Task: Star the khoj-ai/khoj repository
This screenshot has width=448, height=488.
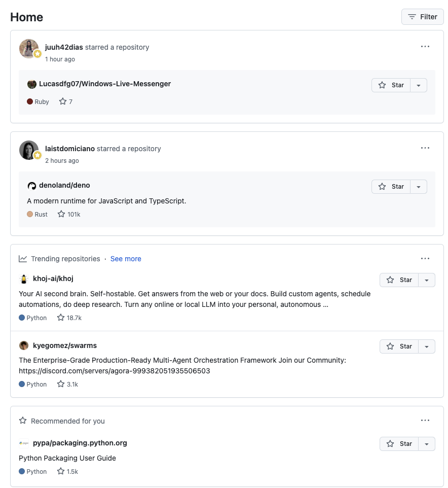Action: point(400,280)
